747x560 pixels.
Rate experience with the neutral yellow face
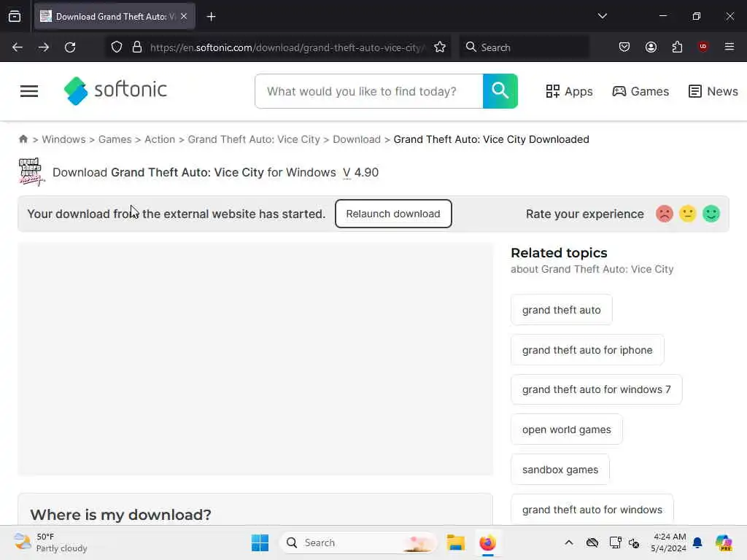687,214
